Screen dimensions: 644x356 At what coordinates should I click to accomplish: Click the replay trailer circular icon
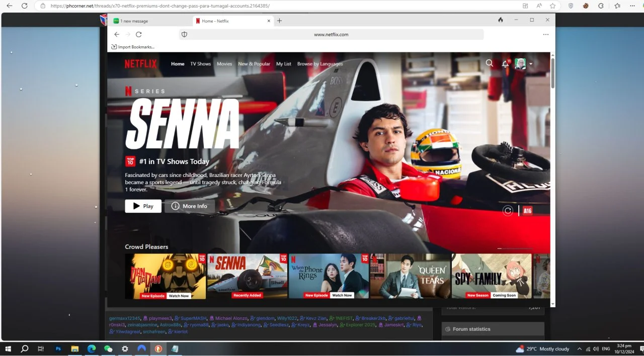pos(508,211)
